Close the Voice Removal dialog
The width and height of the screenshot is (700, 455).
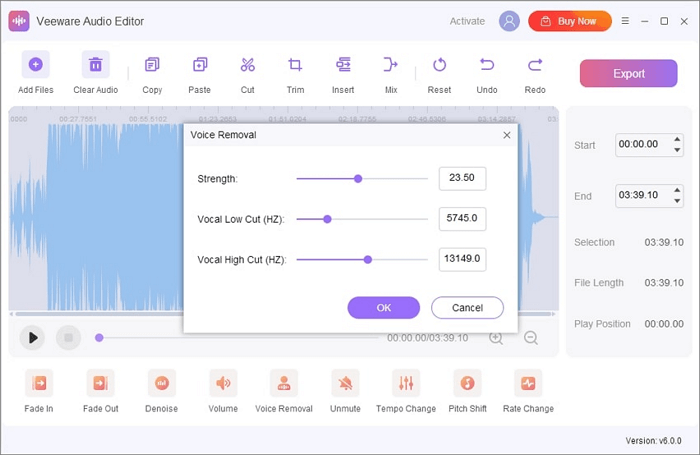(507, 135)
